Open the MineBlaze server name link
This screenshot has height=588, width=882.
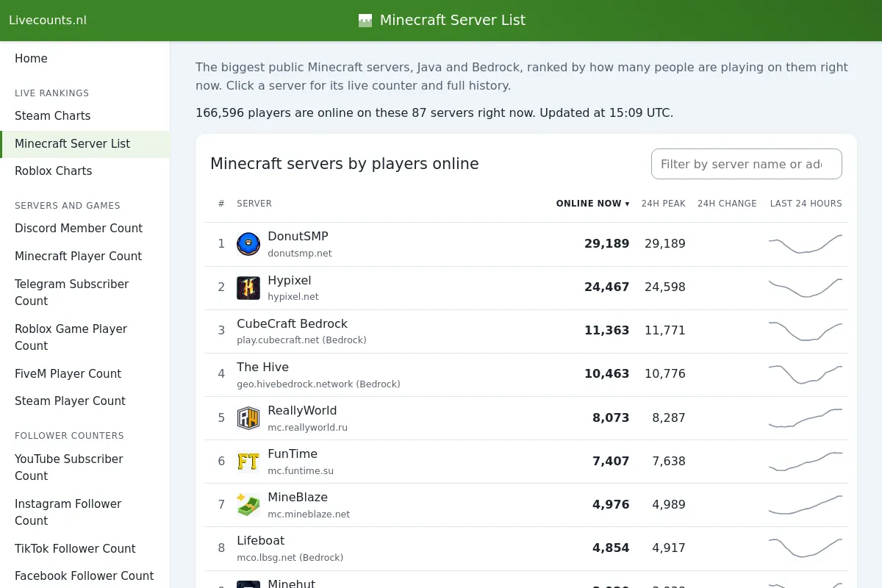298,497
